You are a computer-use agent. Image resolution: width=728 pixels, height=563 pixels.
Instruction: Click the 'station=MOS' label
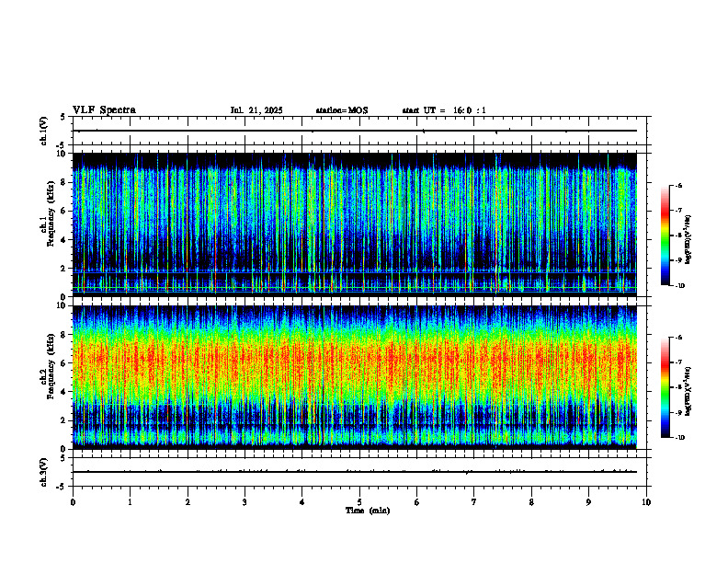(x=342, y=110)
